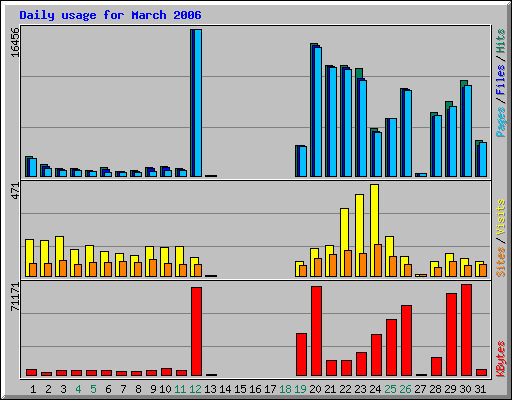Select day label 21 on the x-axis
Image resolution: width=512 pixels, height=400 pixels.
pyautogui.click(x=330, y=389)
